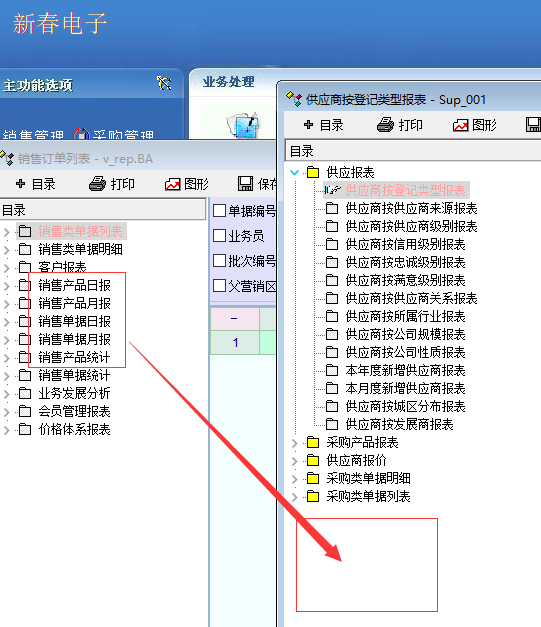The height and width of the screenshot is (627, 541).
Task: Select 客户报表 in sales tree
Action: 62,267
